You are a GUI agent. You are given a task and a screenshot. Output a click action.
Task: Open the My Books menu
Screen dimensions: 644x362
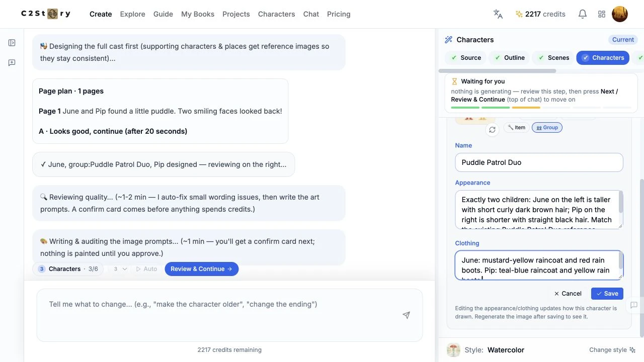[198, 14]
